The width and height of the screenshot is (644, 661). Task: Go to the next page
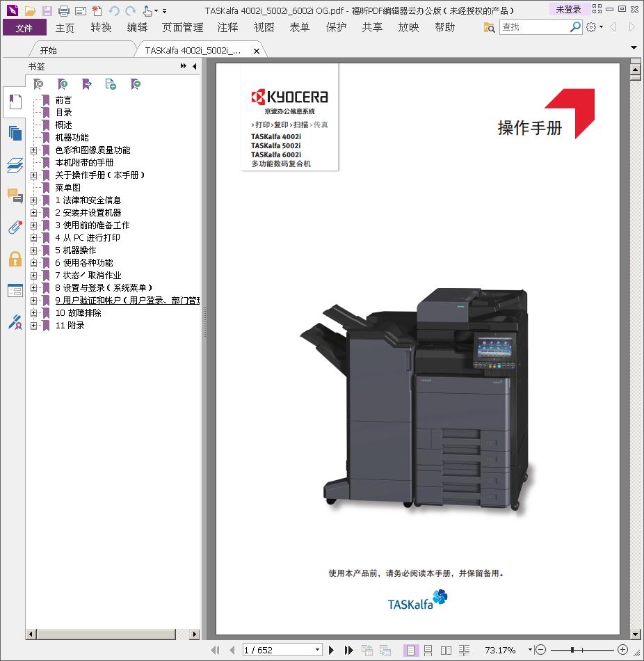(x=331, y=650)
